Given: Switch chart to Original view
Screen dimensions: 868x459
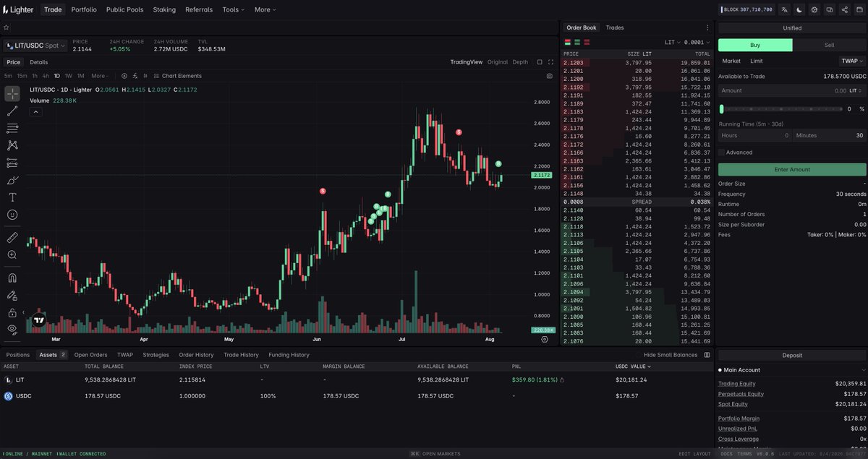Looking at the screenshot, I should pyautogui.click(x=497, y=62).
